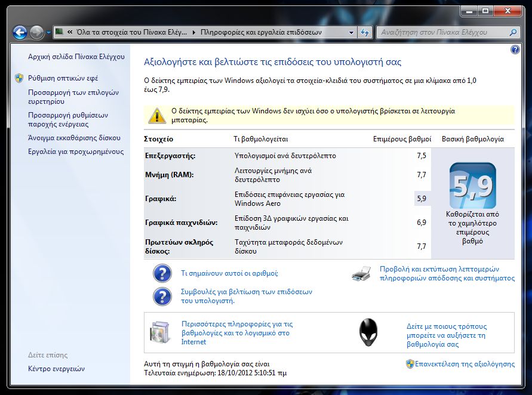Open 'Συμβουλές για βελτίωση των επιδόσεων' link
Viewport: 532px width, 395px height.
click(x=247, y=297)
